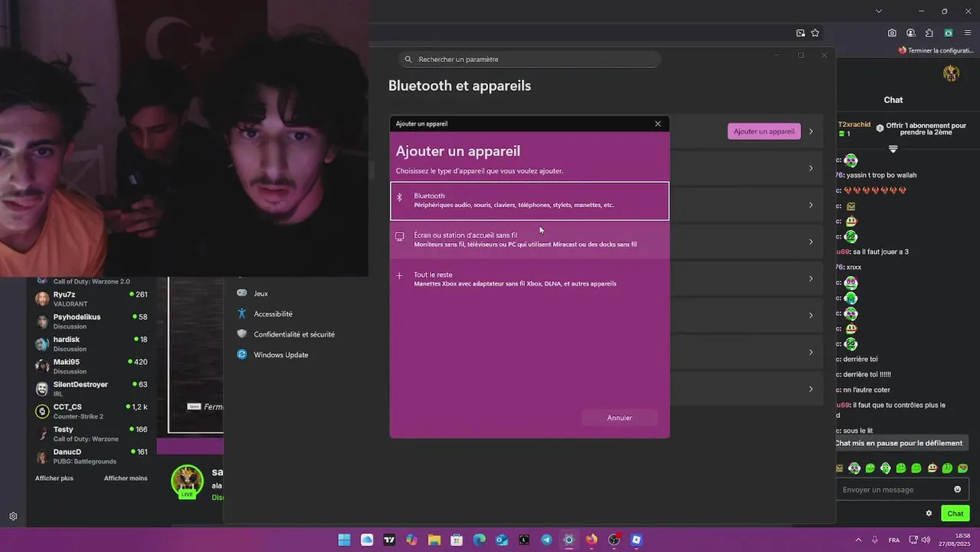
Task: Click Offrir 1 abonnement gift banner
Action: (x=922, y=129)
